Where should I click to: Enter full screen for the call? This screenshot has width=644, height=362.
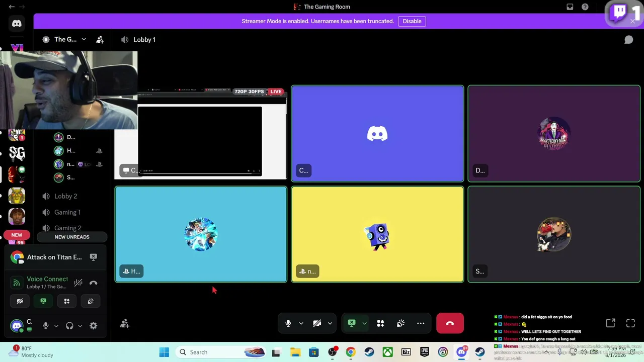[x=630, y=324]
